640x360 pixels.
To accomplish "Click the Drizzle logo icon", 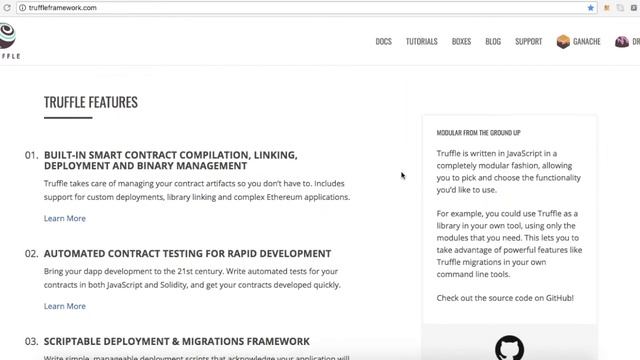I will (622, 42).
